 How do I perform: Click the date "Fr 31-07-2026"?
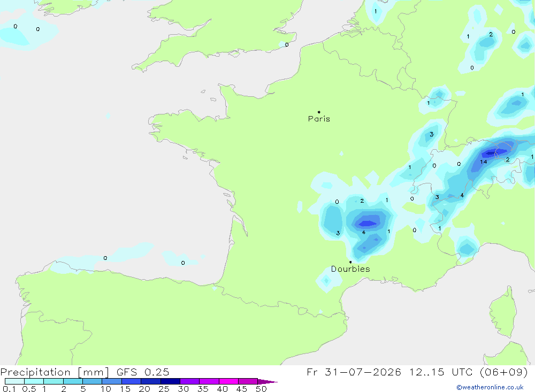click(x=354, y=372)
